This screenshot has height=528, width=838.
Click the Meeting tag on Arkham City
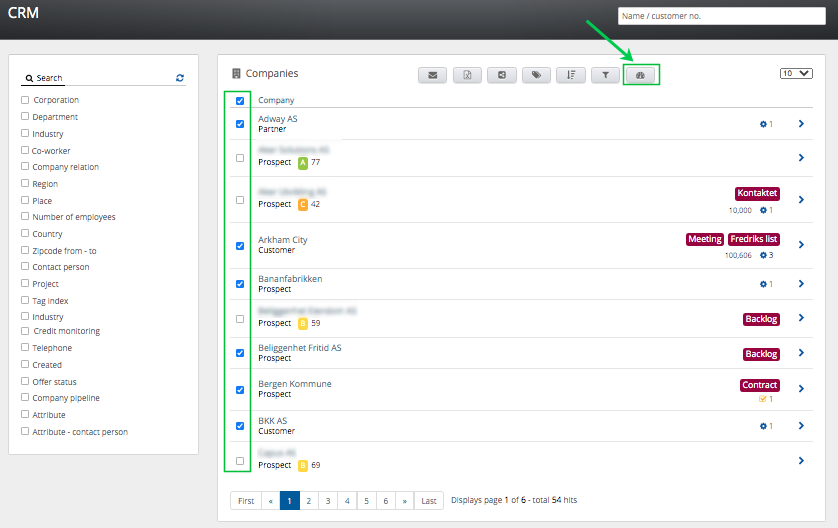click(704, 239)
